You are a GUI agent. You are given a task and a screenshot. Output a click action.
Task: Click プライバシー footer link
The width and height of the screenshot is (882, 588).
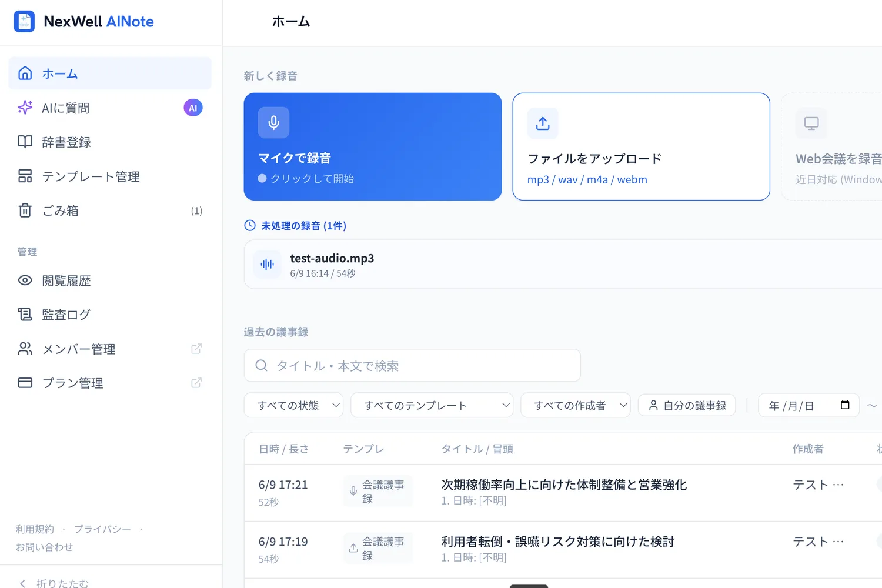tap(102, 529)
